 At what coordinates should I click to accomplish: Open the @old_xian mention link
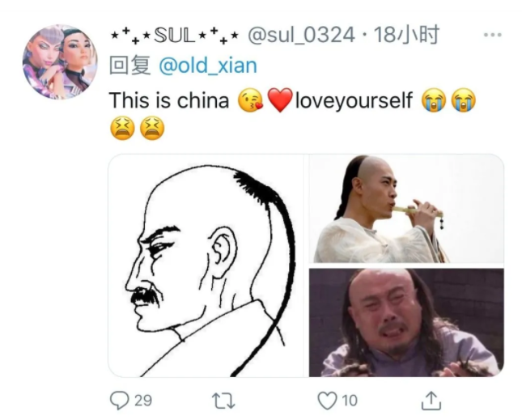pyautogui.click(x=208, y=66)
